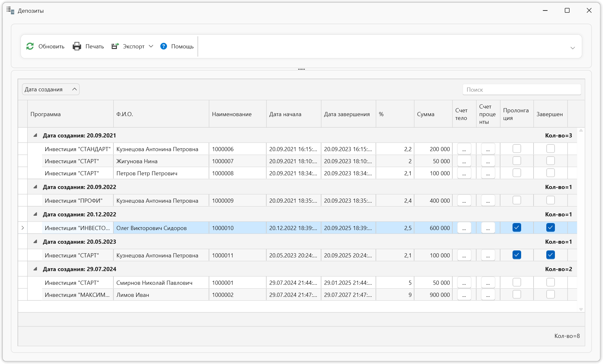This screenshot has width=603, height=364.
Task: Select cell Лимов Иван
Action: tap(161, 295)
